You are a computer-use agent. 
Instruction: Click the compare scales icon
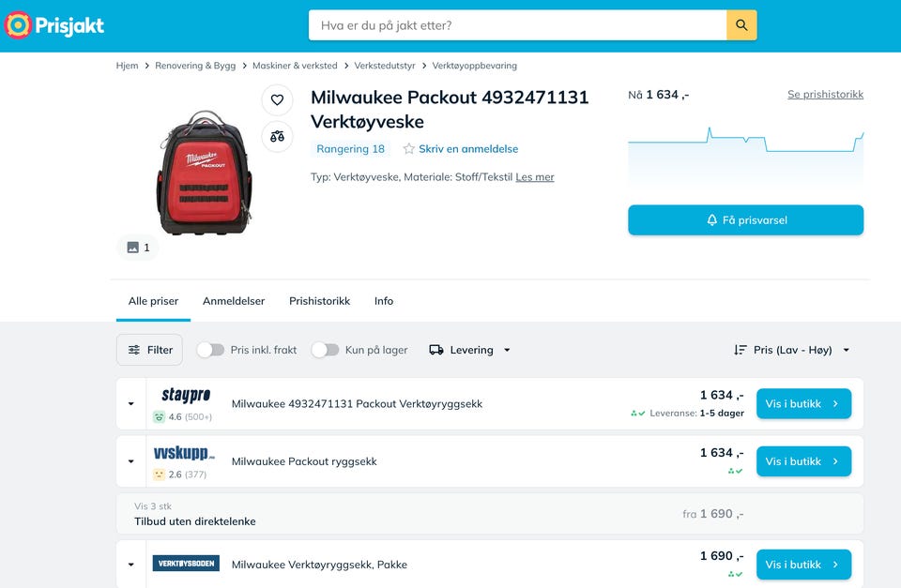pos(277,137)
